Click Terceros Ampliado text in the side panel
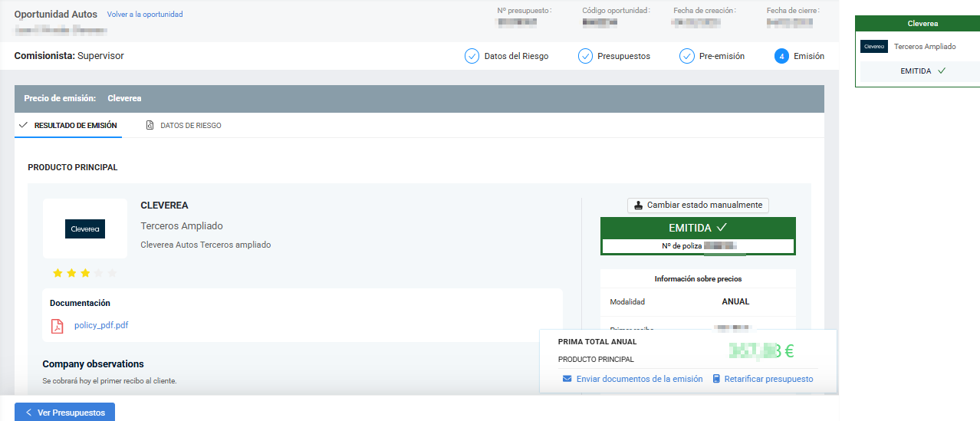The height and width of the screenshot is (421, 980). (925, 47)
